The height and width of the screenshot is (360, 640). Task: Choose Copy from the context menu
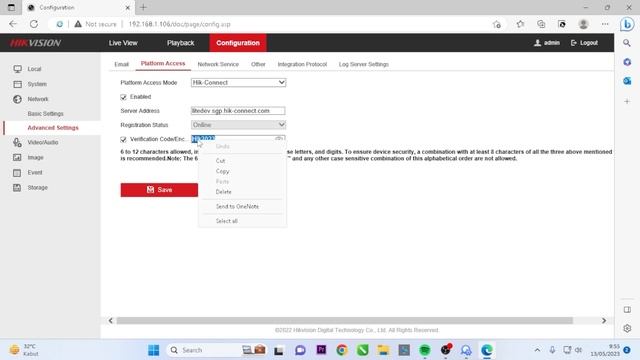coord(222,171)
